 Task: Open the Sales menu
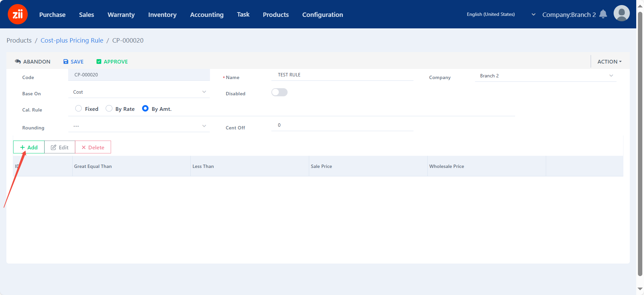[x=86, y=15]
